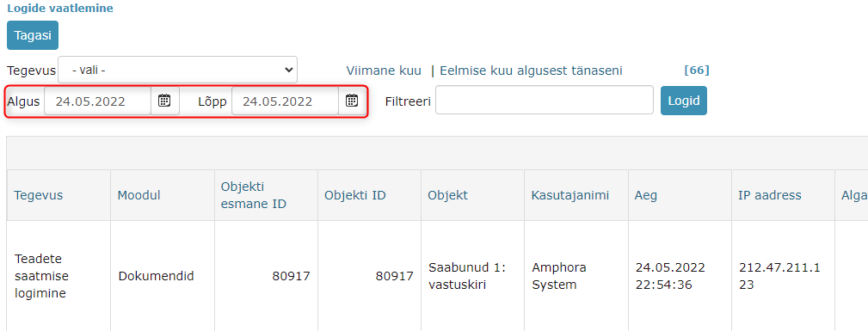Click the Logide vaatlemine heading

59,9
